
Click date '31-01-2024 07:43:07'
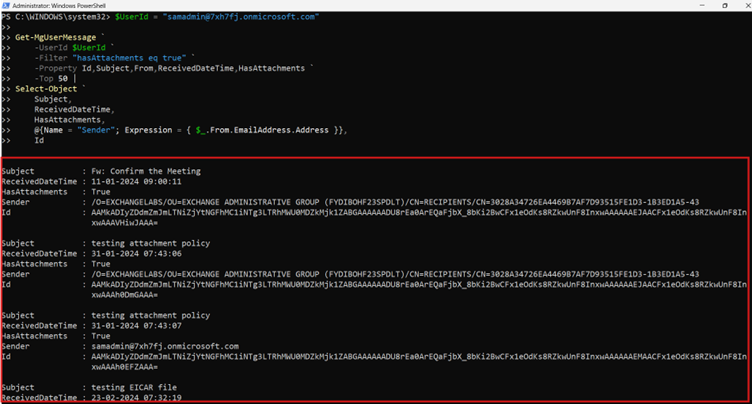136,326
